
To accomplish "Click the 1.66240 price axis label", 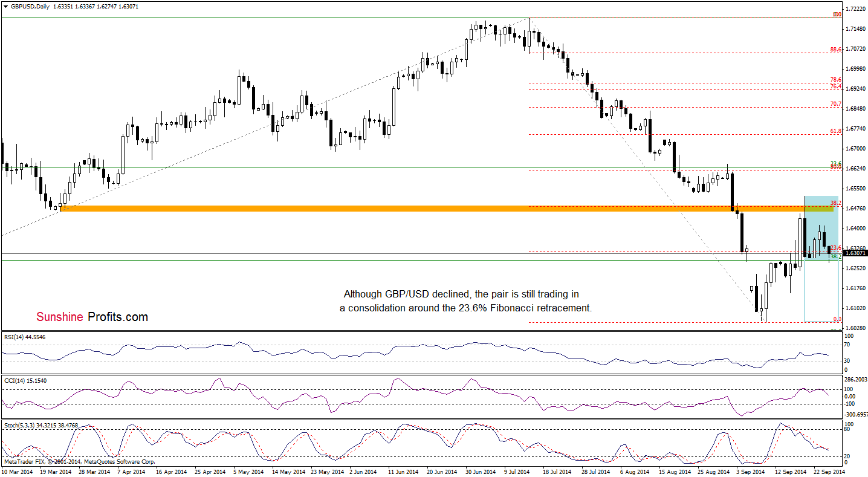I will point(856,169).
